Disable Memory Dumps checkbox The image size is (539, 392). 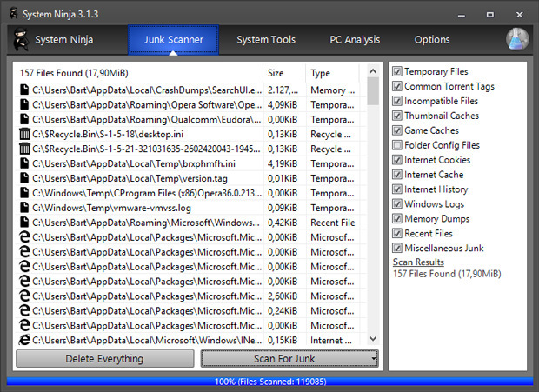coord(397,219)
